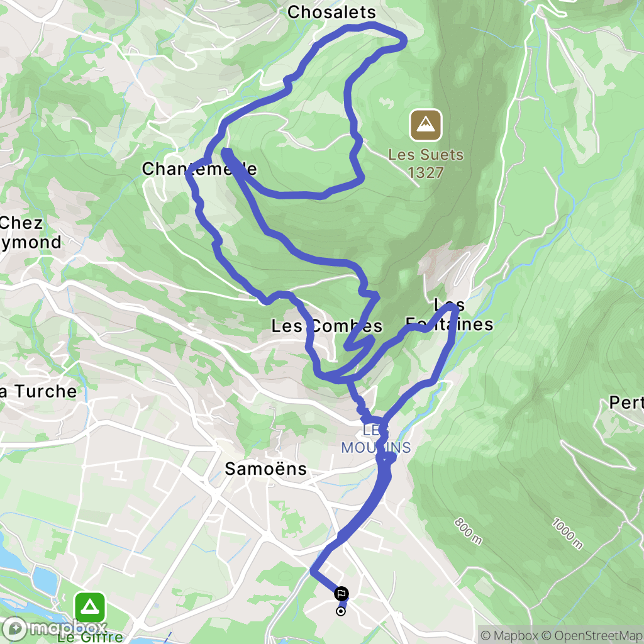
Task: Click the 1000 m contour label
Action: point(567,534)
